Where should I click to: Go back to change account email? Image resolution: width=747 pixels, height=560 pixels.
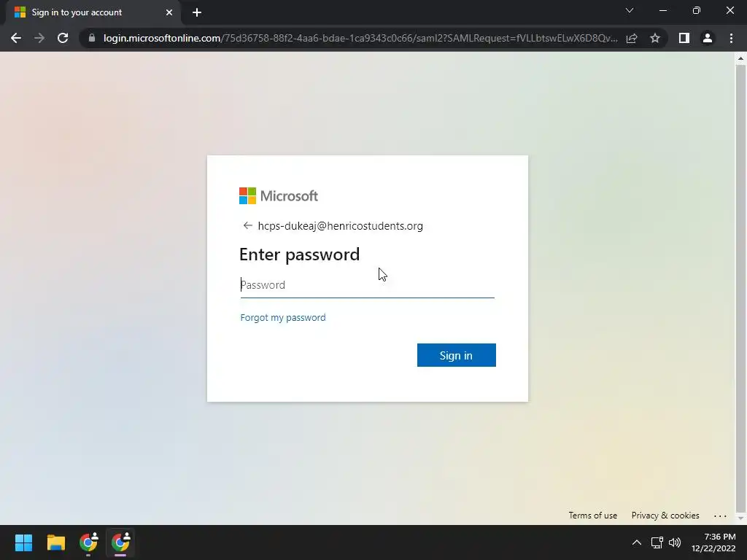click(x=247, y=225)
